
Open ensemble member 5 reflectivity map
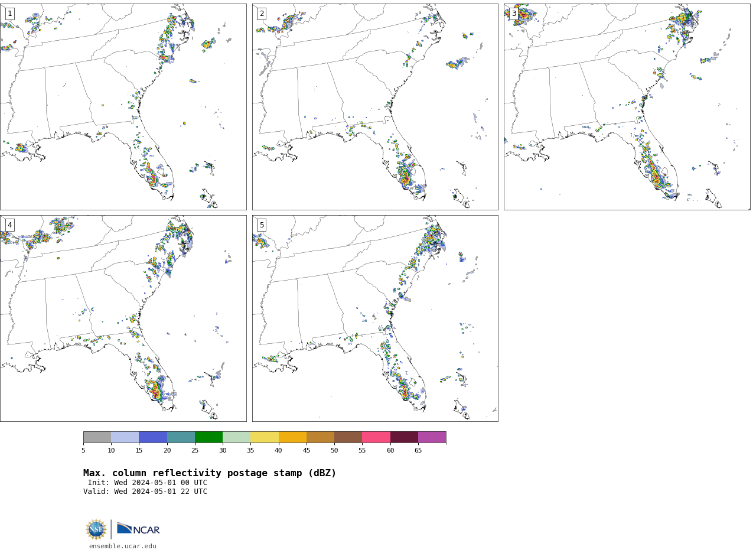[x=375, y=318]
